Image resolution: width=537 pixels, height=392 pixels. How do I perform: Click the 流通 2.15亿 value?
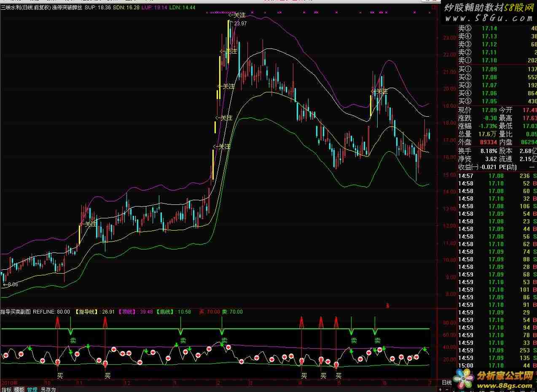529,159
